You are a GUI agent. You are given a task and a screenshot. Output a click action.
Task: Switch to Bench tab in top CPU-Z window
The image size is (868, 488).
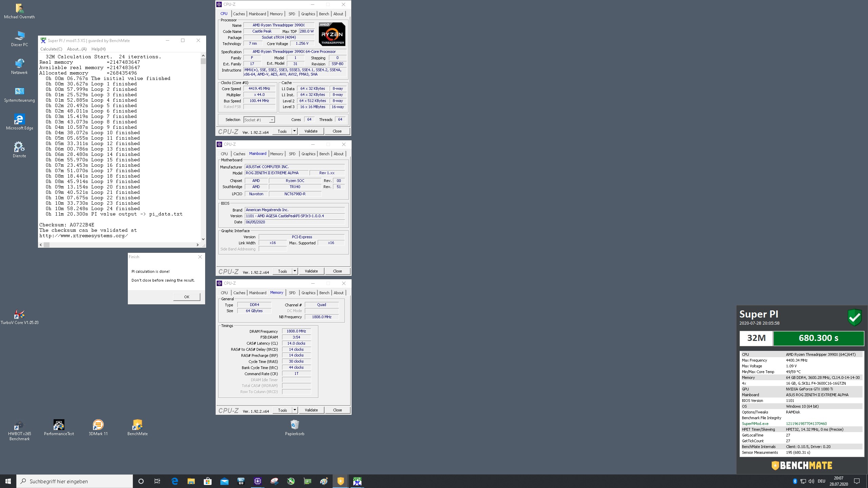(324, 14)
